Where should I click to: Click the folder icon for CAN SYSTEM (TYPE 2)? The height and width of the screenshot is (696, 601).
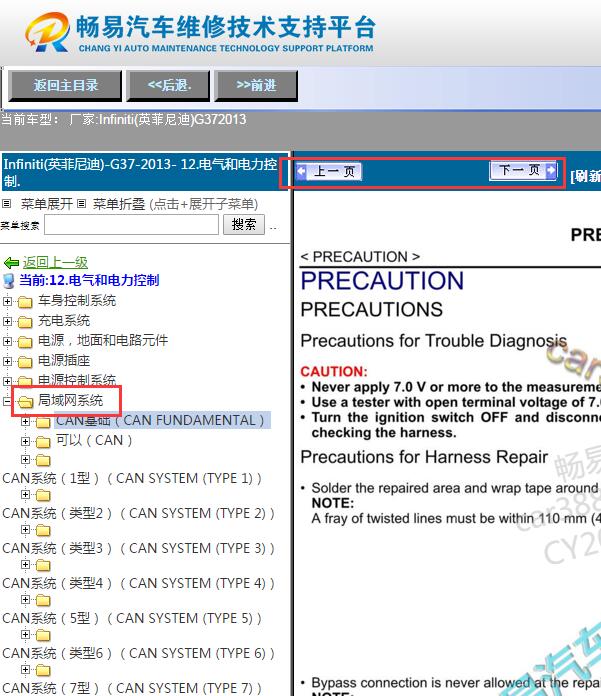[43, 495]
